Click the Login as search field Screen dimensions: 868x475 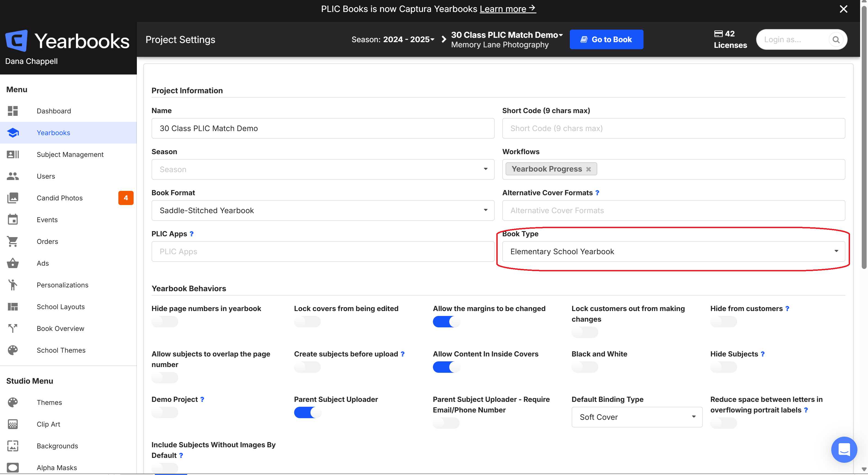click(802, 39)
